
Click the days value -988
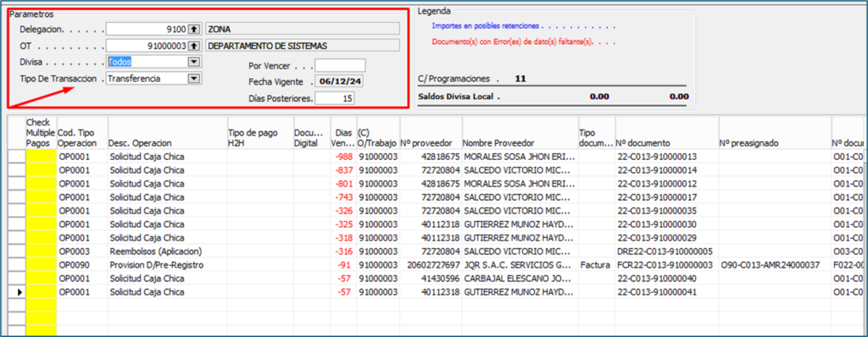click(x=343, y=157)
